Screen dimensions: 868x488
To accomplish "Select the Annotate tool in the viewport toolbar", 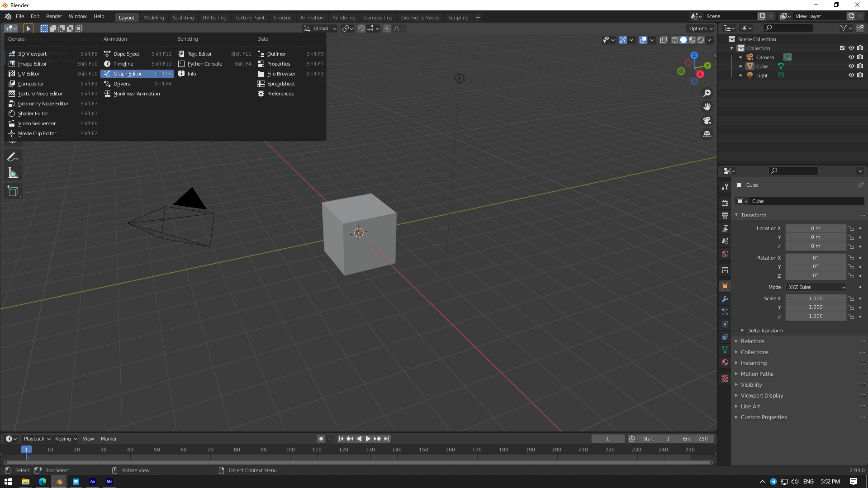I will [13, 157].
